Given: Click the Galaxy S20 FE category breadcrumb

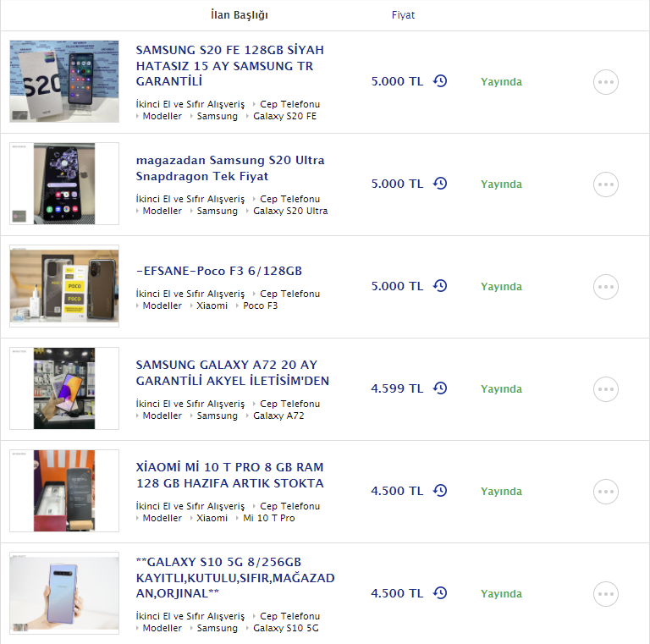Looking at the screenshot, I should (x=284, y=116).
